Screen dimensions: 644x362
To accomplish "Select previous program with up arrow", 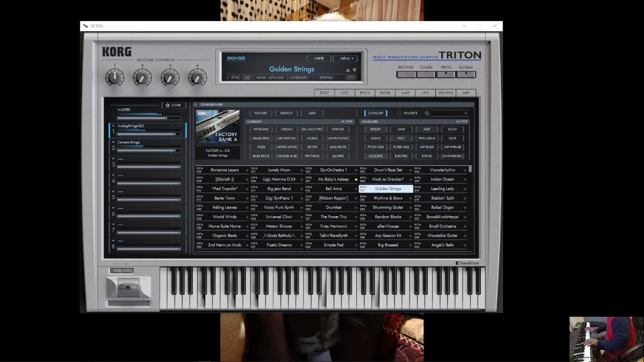I will click(x=348, y=70).
